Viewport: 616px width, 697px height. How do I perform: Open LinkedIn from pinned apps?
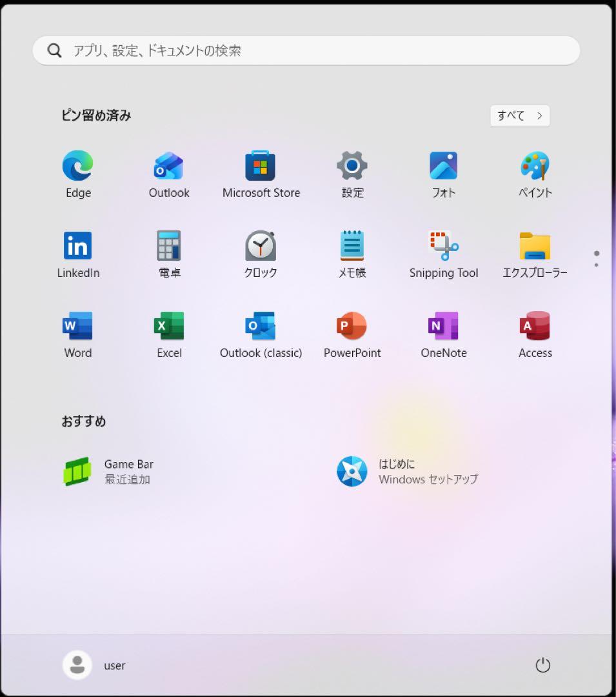pyautogui.click(x=77, y=245)
